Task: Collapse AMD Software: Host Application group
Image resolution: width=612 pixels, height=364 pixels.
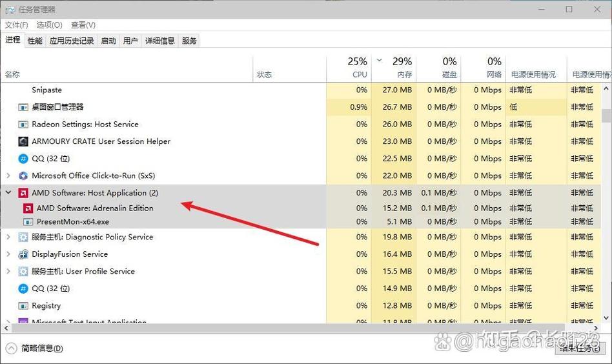Action: click(8, 192)
